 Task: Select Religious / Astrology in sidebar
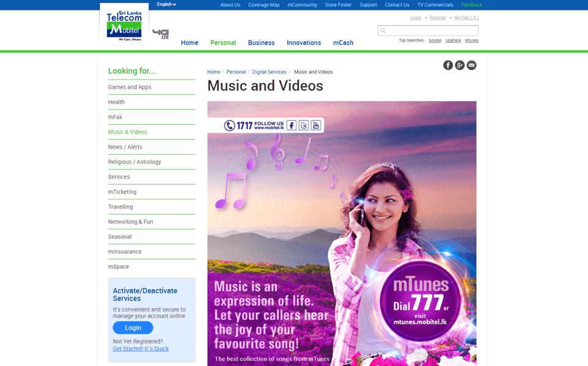[x=134, y=162]
